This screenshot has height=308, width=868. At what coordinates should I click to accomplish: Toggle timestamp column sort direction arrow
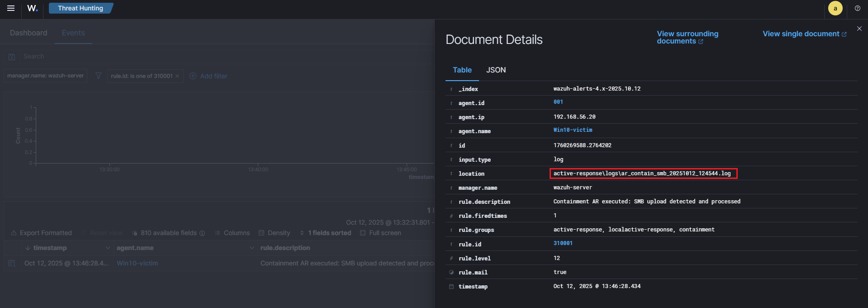pyautogui.click(x=28, y=248)
